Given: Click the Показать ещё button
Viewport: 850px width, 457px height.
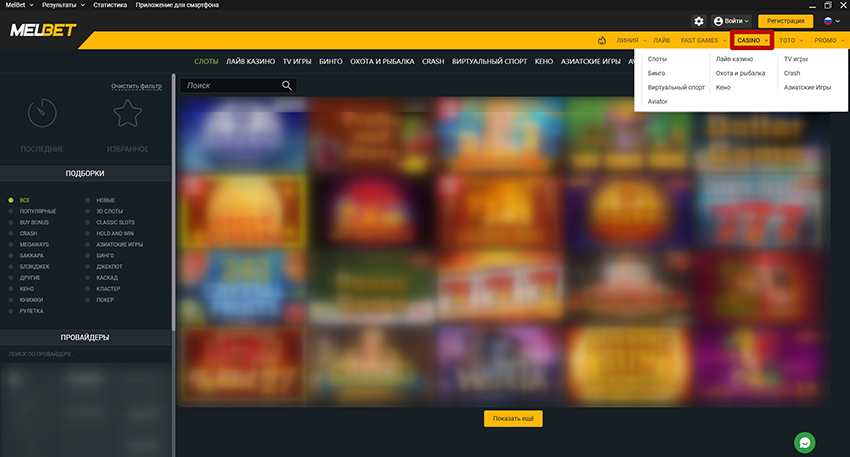Looking at the screenshot, I should tap(513, 419).
